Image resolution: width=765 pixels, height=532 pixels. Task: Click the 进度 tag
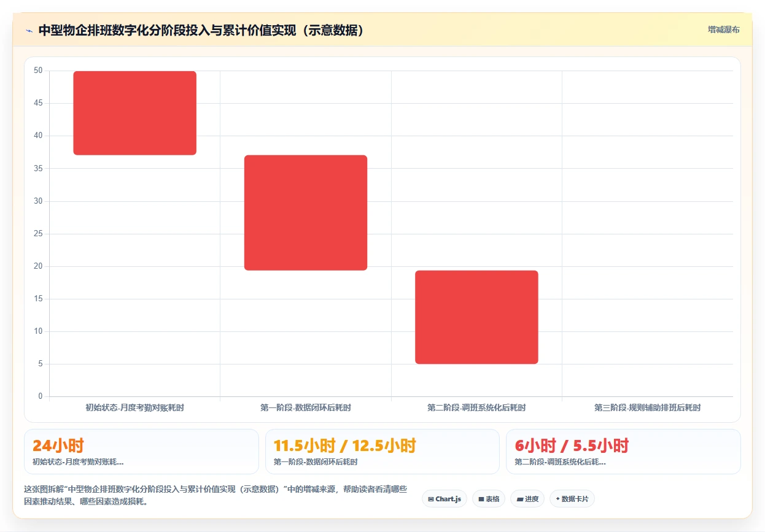(527, 499)
